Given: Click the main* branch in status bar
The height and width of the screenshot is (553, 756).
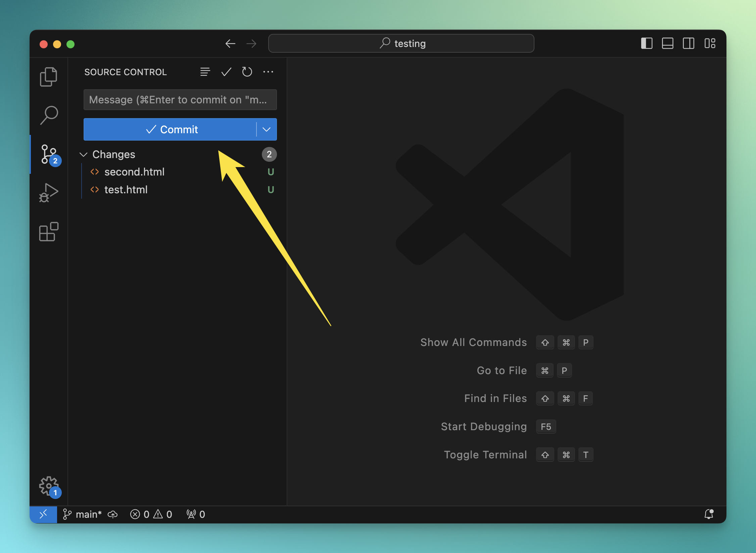Looking at the screenshot, I should tap(83, 514).
